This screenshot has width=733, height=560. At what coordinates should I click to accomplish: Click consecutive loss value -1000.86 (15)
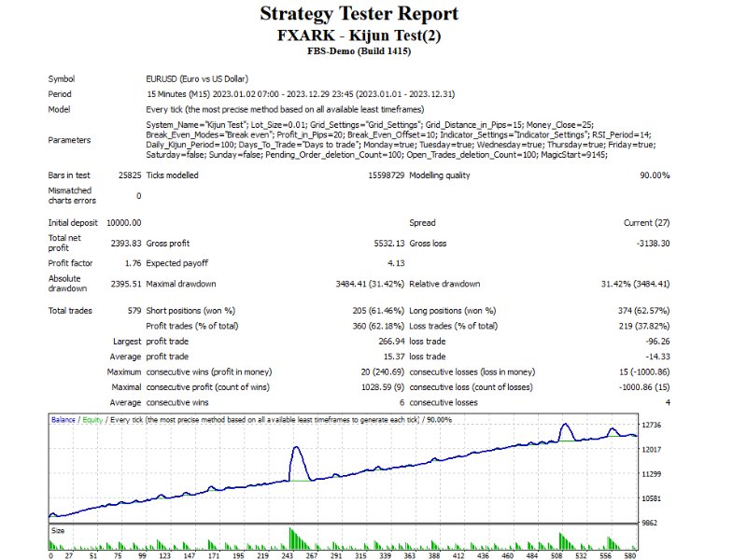(x=644, y=387)
